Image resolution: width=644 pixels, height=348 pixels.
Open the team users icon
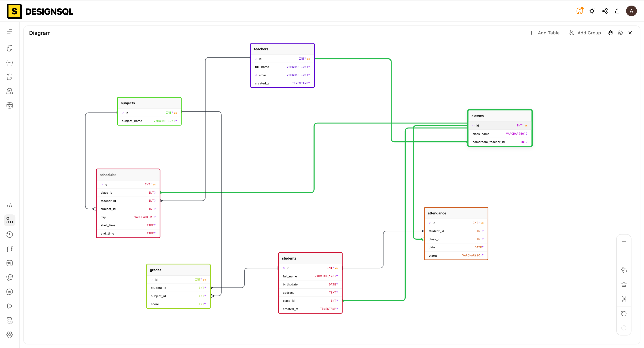[9, 91]
